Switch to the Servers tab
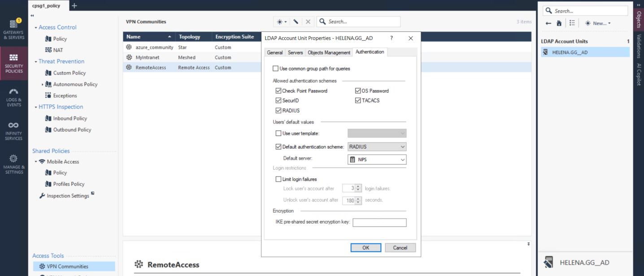644x276 pixels. click(x=295, y=53)
